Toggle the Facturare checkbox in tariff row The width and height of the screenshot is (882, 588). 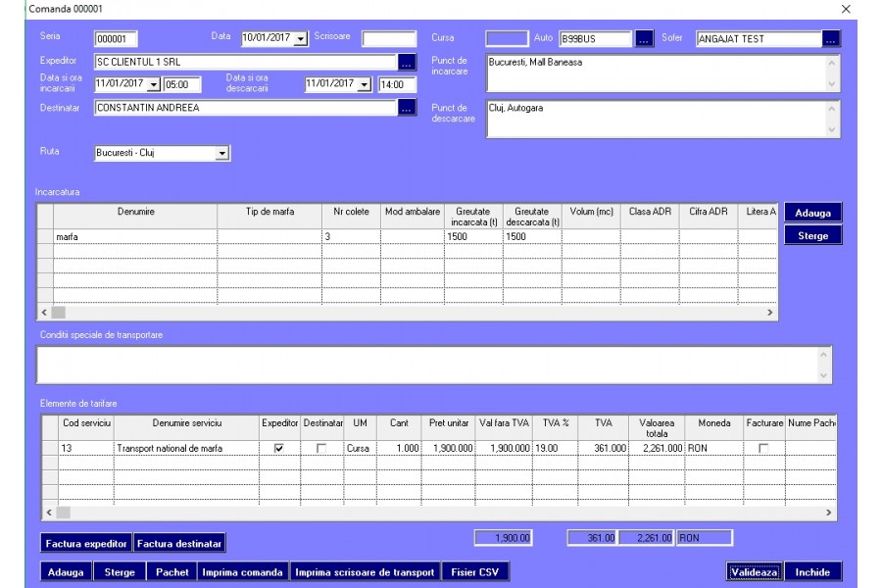point(763,448)
